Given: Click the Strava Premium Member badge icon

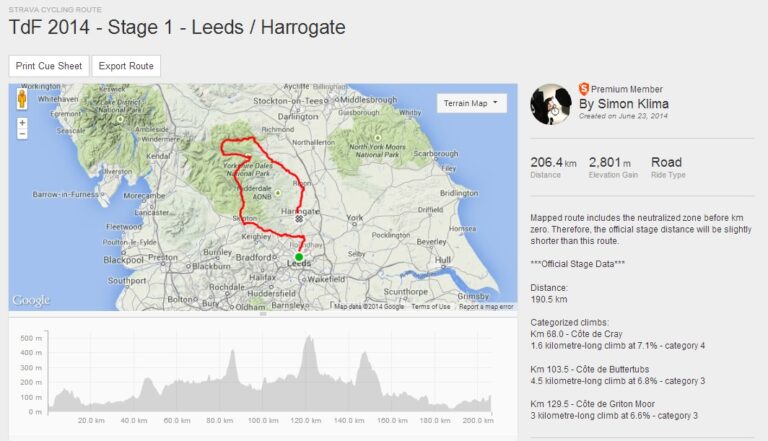Looking at the screenshot, I should [584, 90].
